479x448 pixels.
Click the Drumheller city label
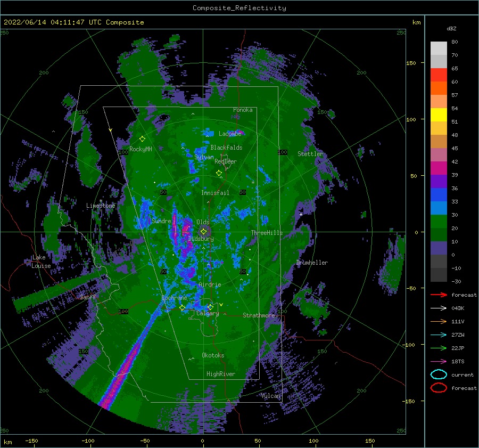(x=312, y=263)
